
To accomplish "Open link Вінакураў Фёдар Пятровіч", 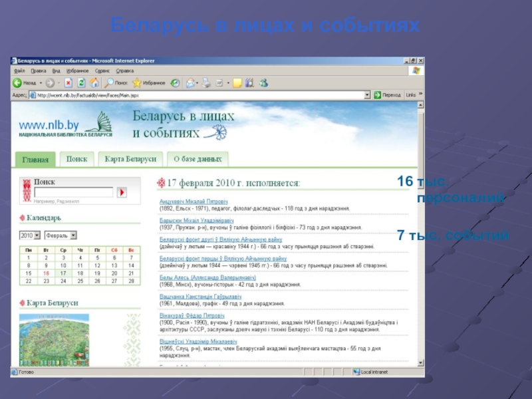I will tap(192, 315).
